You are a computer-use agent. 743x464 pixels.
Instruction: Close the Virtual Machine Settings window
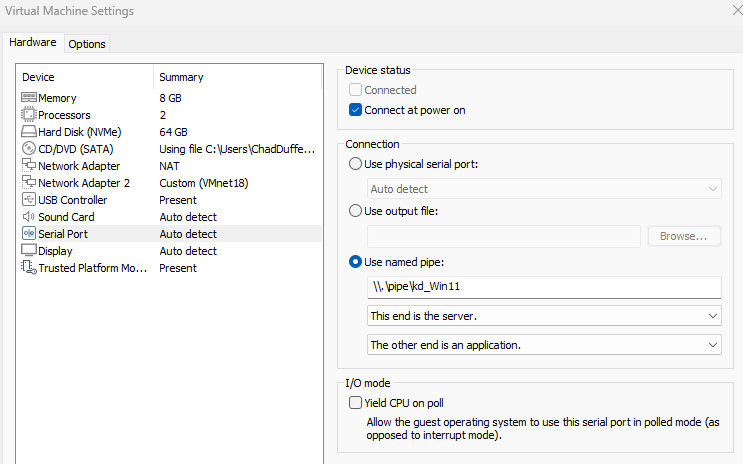click(x=737, y=10)
